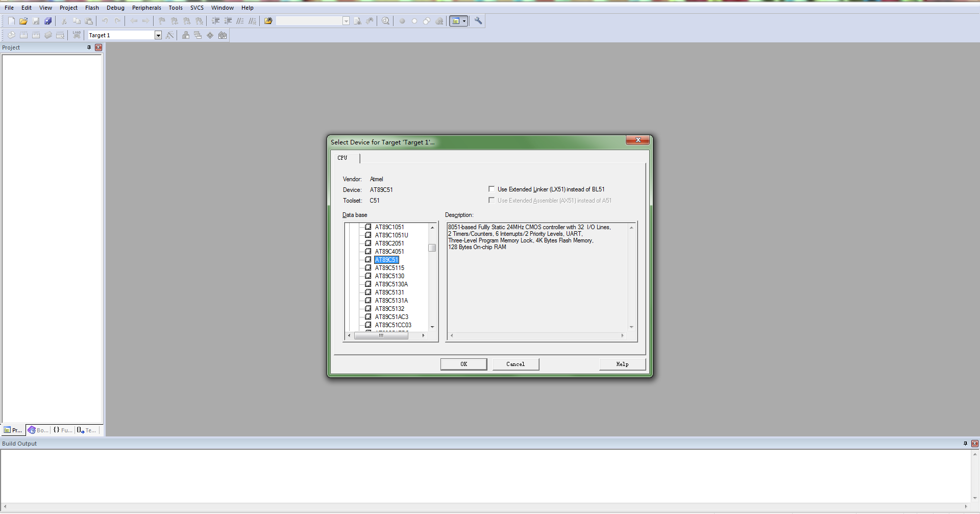Click OK in Select Device dialog
This screenshot has height=514, width=980.
(x=463, y=364)
